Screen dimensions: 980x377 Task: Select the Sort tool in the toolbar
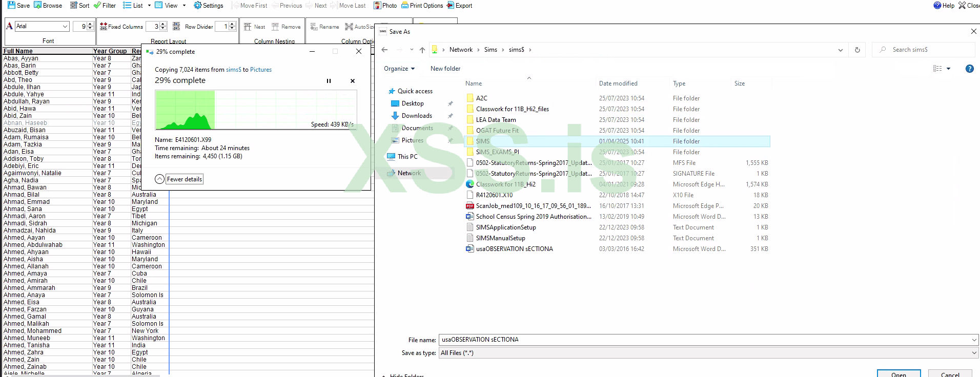(x=79, y=6)
